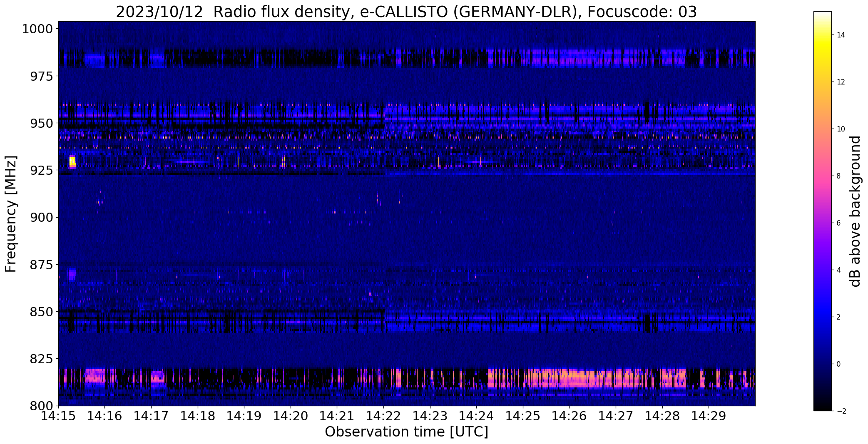Click the 14:17 time tick label
This screenshot has height=444, width=868.
coord(151,416)
